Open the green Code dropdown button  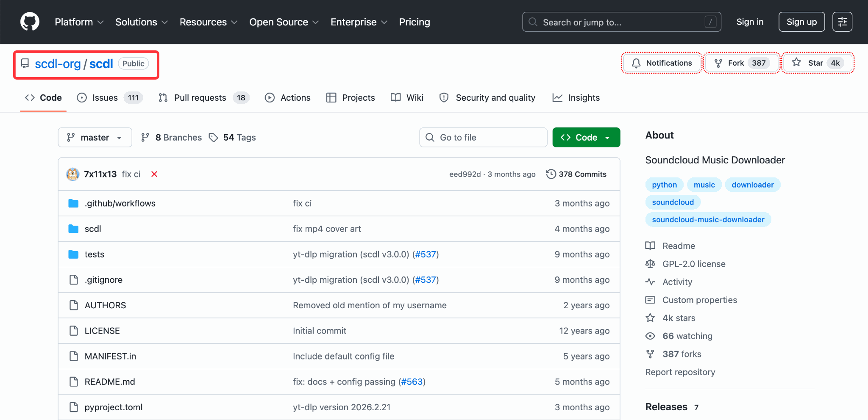click(586, 138)
